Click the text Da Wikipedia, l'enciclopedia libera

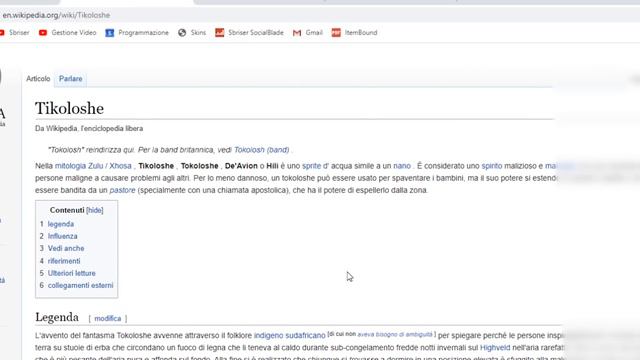[x=89, y=129]
